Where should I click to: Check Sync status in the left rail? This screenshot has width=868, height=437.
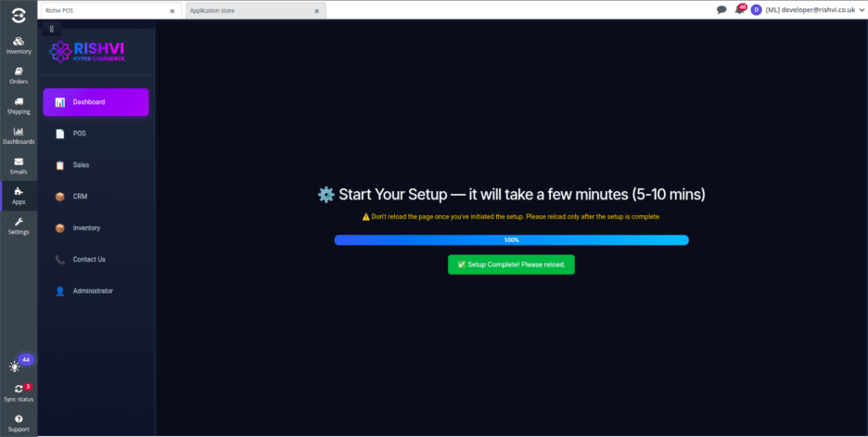(x=19, y=392)
